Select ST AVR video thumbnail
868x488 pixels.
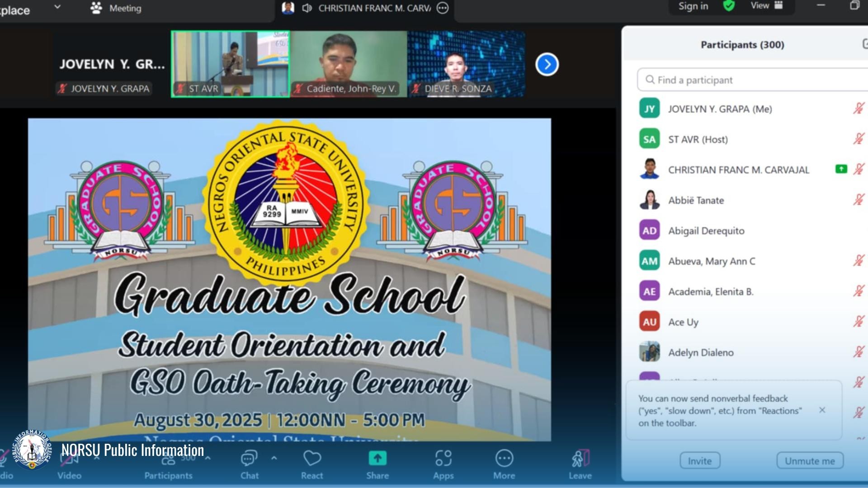coord(231,64)
